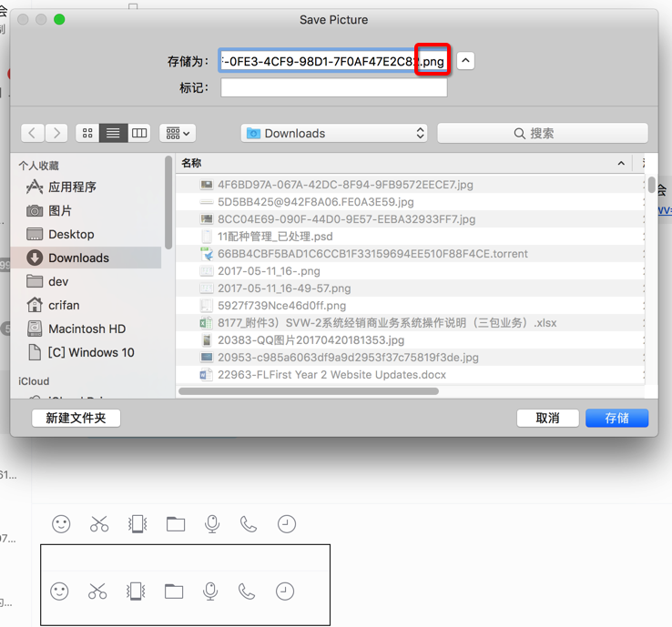Open the Downloads location popup menu
The height and width of the screenshot is (627, 672).
click(334, 133)
